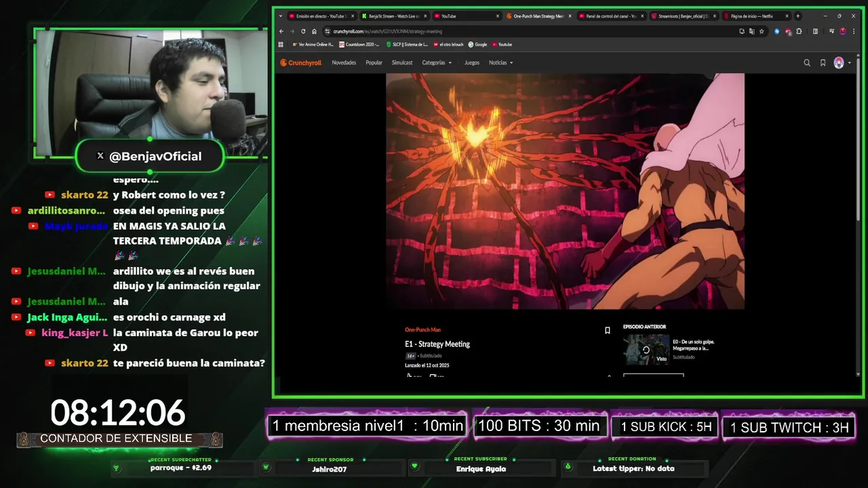This screenshot has width=868, height=488.
Task: Open the apps grid in bookmarks bar
Action: 281,45
